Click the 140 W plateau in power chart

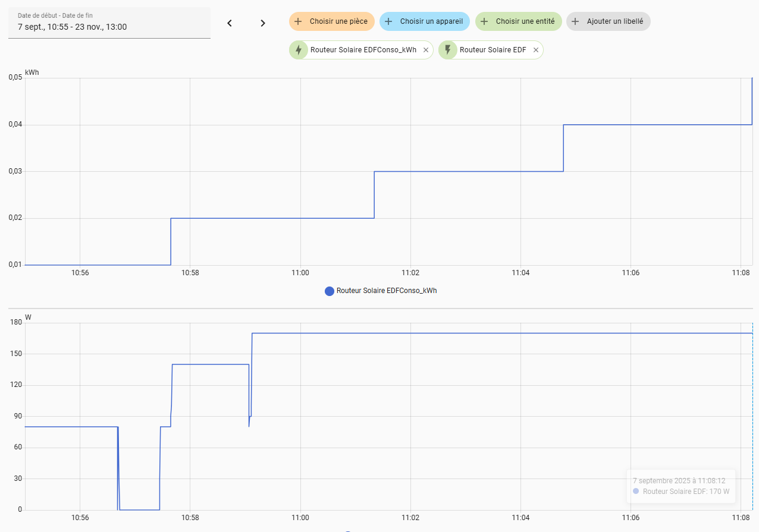click(x=210, y=364)
